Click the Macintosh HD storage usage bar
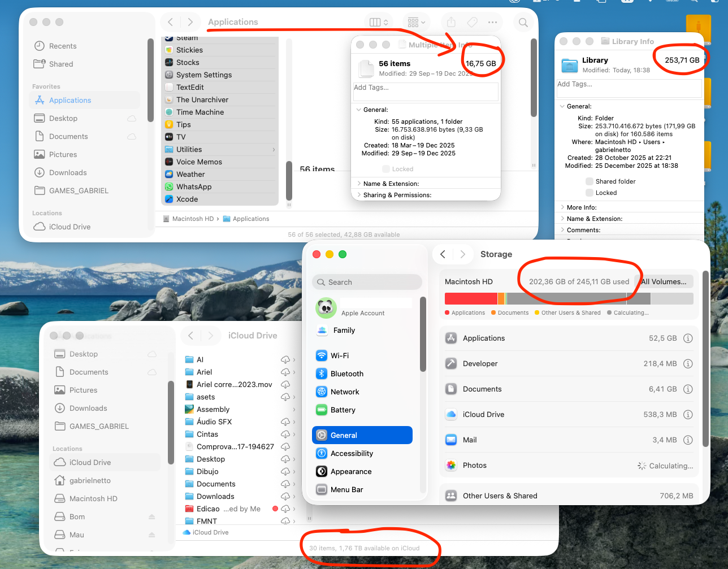The image size is (728, 569). pos(569,298)
